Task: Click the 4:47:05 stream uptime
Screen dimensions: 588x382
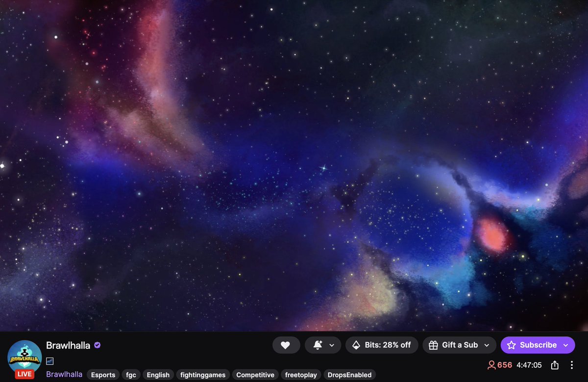Action: coord(529,365)
